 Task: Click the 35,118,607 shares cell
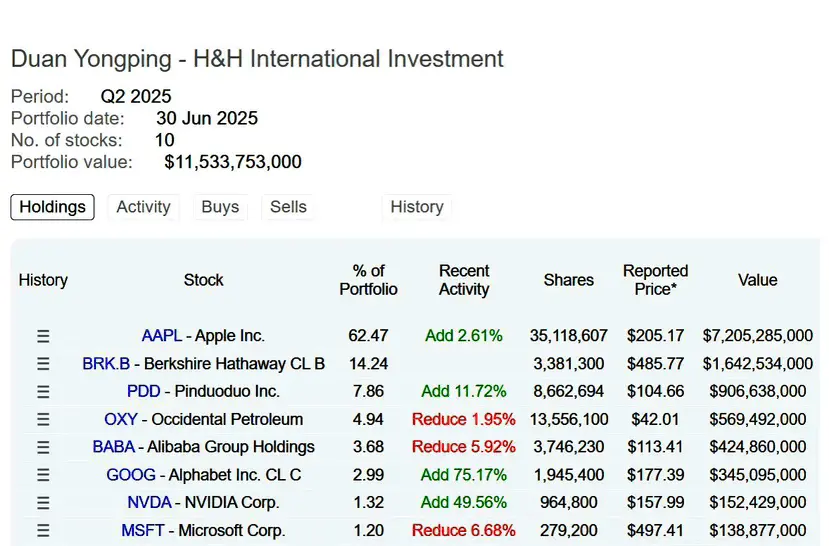569,336
